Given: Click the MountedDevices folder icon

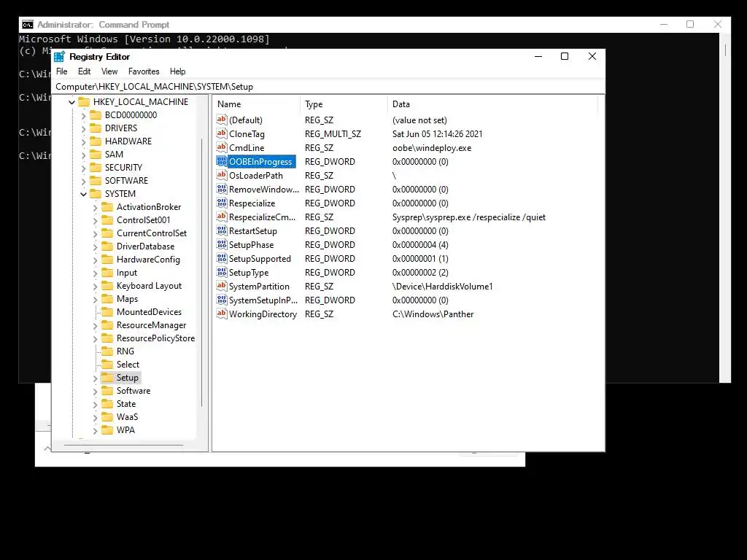Looking at the screenshot, I should pyautogui.click(x=108, y=312).
